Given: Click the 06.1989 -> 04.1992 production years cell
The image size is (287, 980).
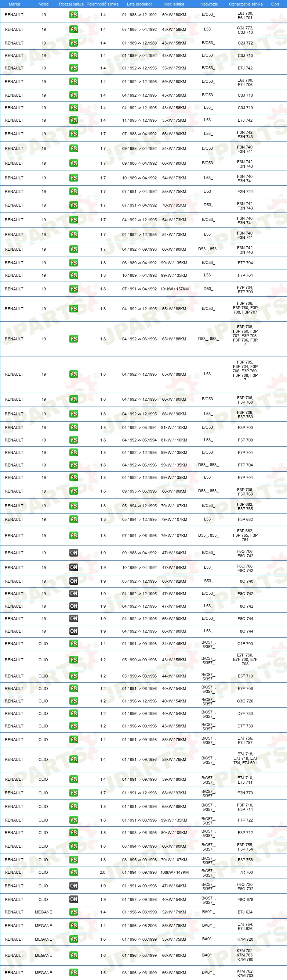Looking at the screenshot, I should [139, 263].
